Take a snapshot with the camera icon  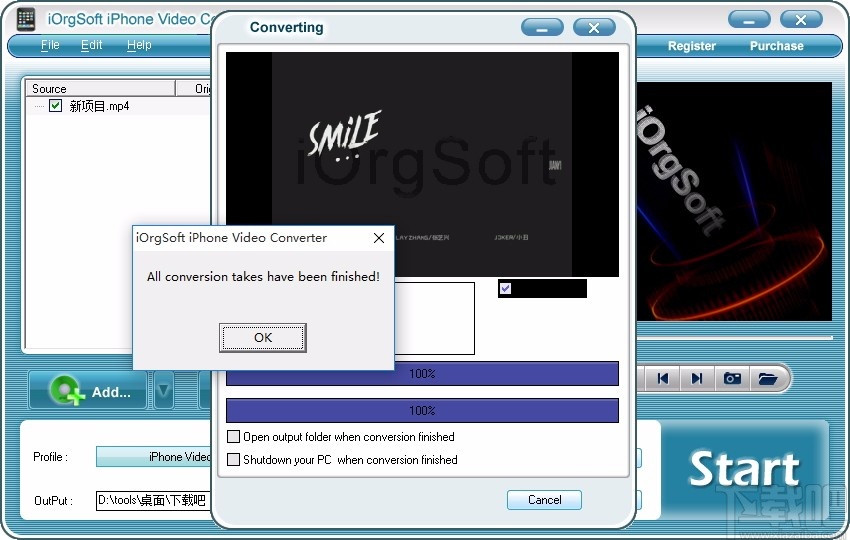click(x=732, y=378)
